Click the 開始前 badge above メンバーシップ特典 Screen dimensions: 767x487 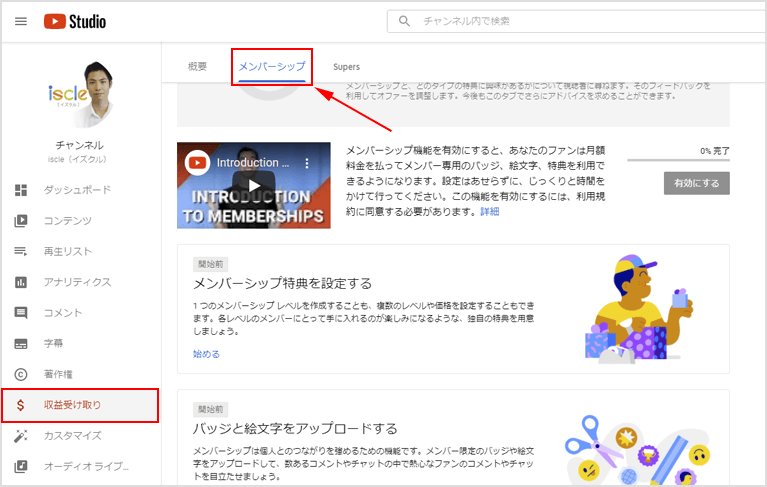(210, 264)
